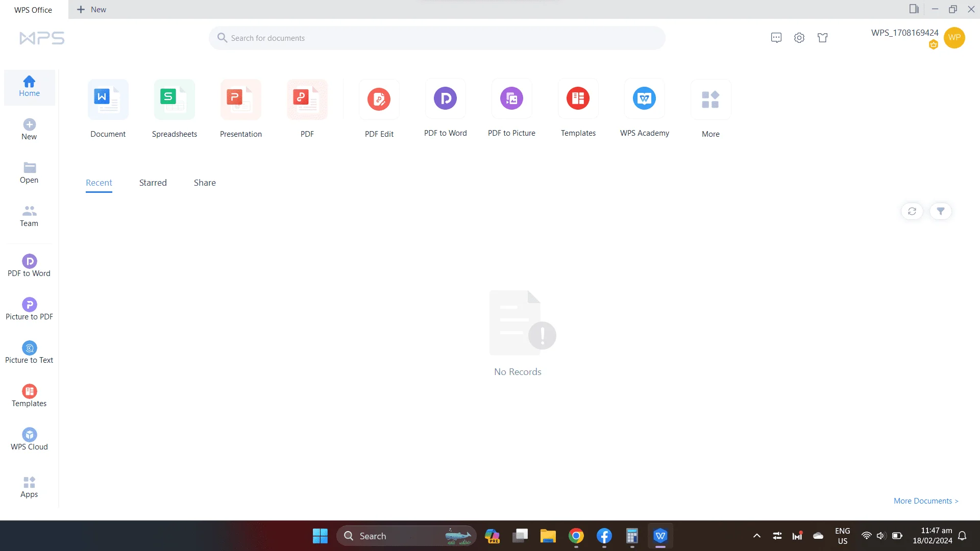This screenshot has height=551, width=980.
Task: Go to Home in the sidebar
Action: click(29, 87)
